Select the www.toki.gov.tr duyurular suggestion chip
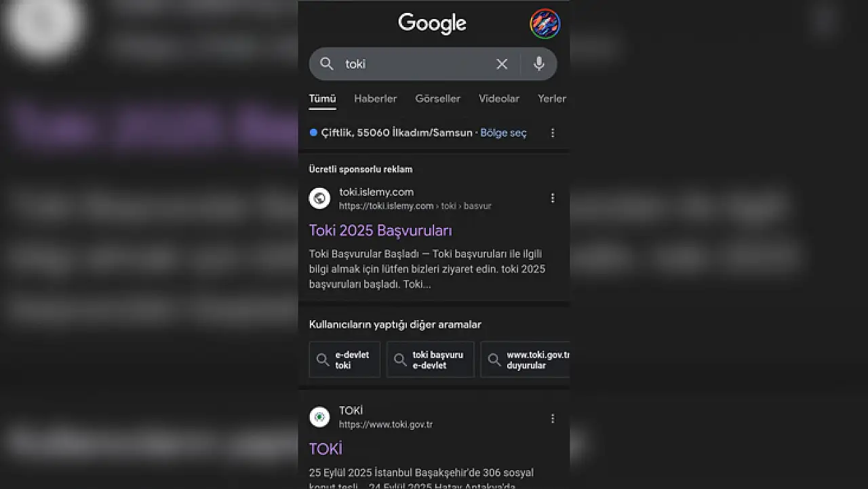This screenshot has width=868, height=489. (x=526, y=359)
